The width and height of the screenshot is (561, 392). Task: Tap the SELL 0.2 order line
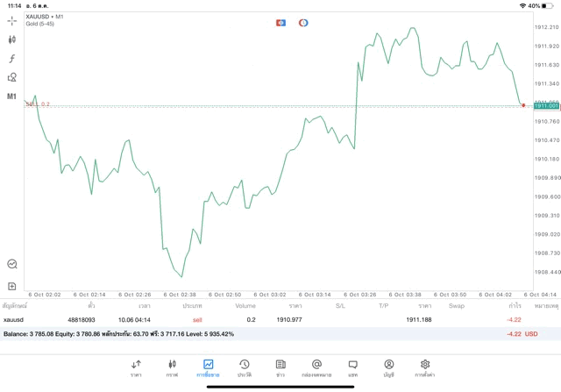(37, 104)
